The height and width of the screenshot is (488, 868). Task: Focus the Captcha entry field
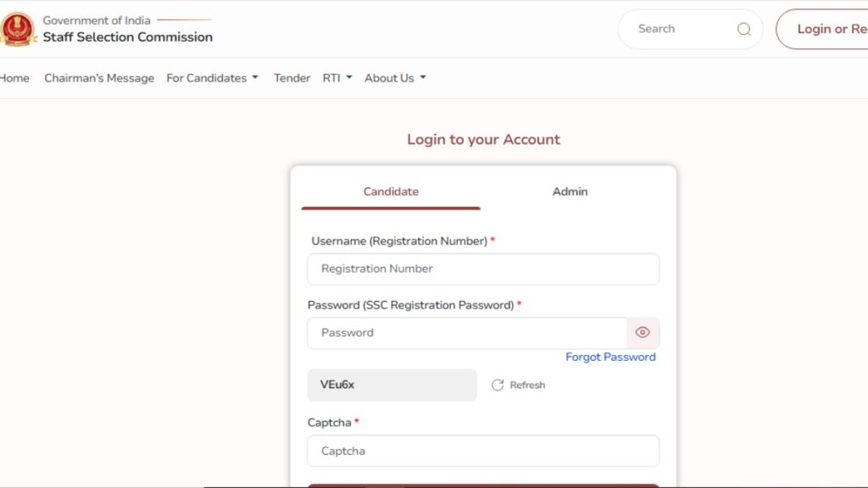483,451
